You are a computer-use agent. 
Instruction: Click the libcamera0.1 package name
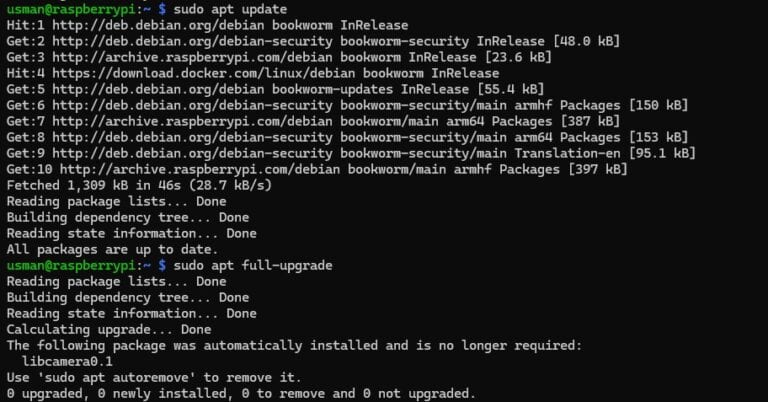68,360
